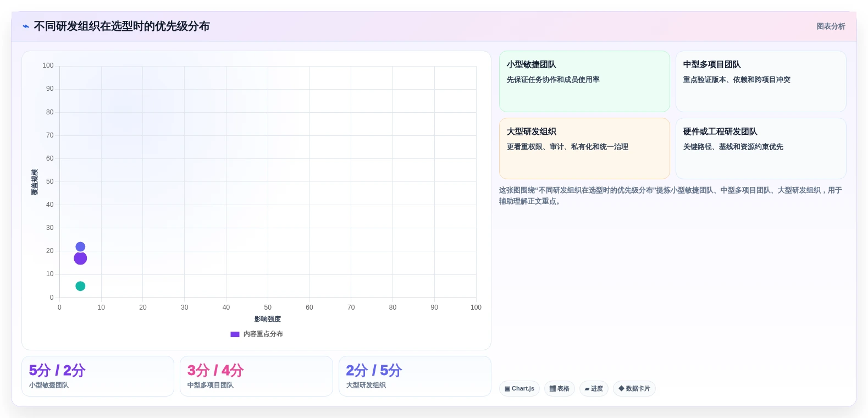The width and height of the screenshot is (868, 418).
Task: Click the Chart.js tag
Action: pos(519,389)
